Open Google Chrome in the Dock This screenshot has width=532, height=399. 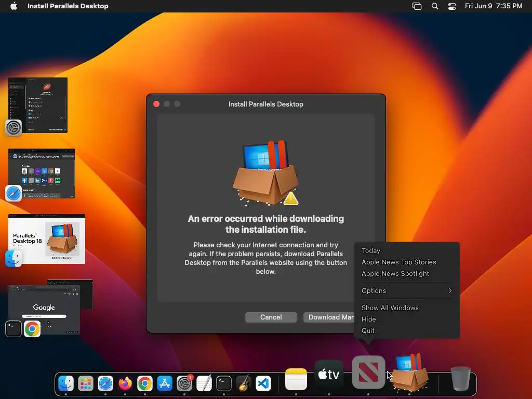pos(145,384)
